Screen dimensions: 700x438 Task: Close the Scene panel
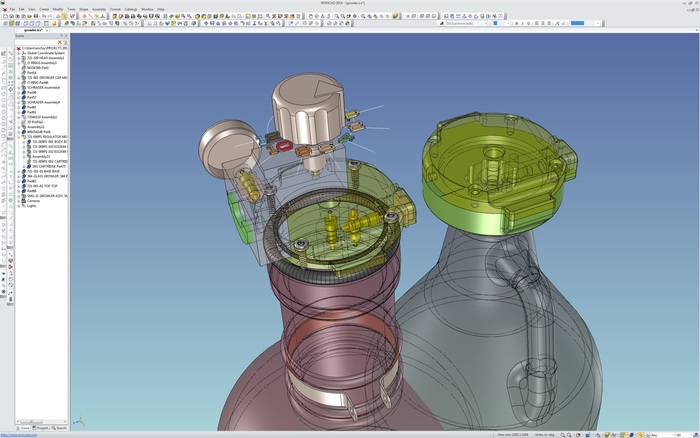click(67, 36)
